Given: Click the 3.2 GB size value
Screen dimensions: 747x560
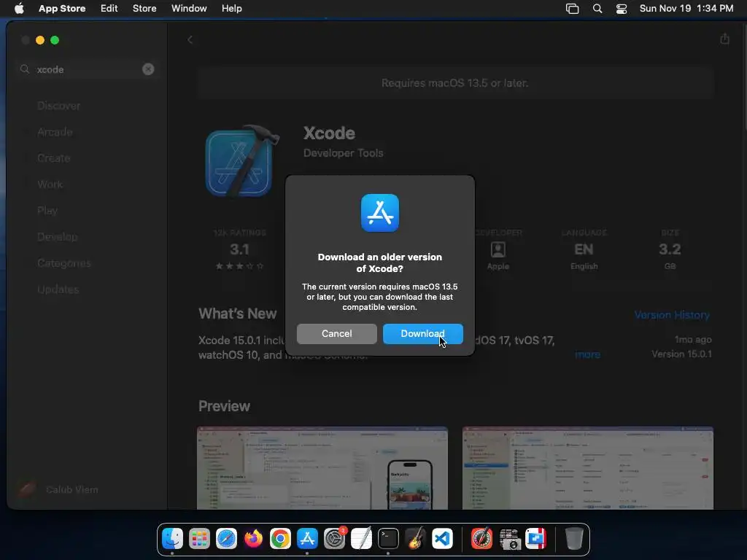Looking at the screenshot, I should 670,249.
